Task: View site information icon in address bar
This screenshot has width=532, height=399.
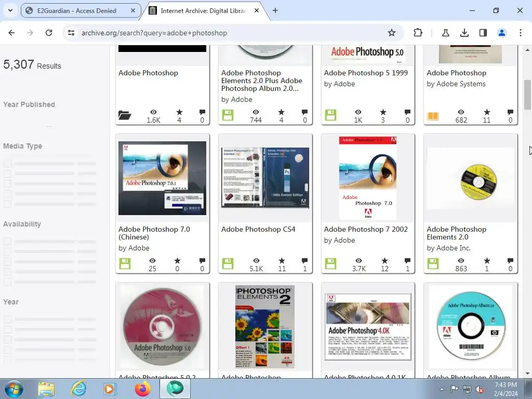Action: (x=71, y=33)
